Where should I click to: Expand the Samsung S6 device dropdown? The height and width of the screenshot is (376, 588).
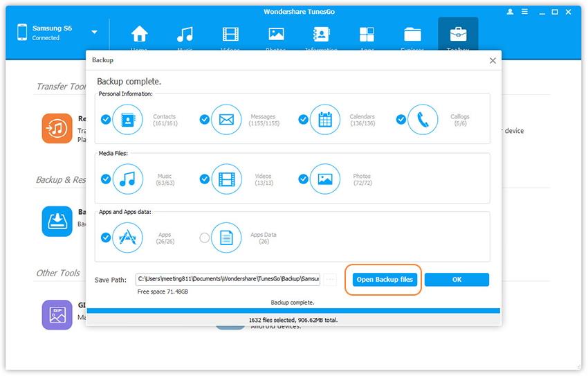pyautogui.click(x=94, y=32)
